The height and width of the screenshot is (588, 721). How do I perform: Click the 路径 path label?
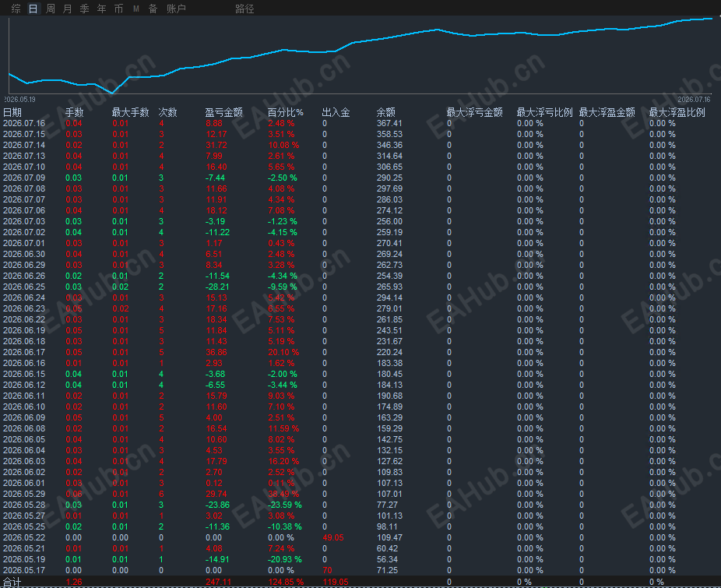coord(244,9)
